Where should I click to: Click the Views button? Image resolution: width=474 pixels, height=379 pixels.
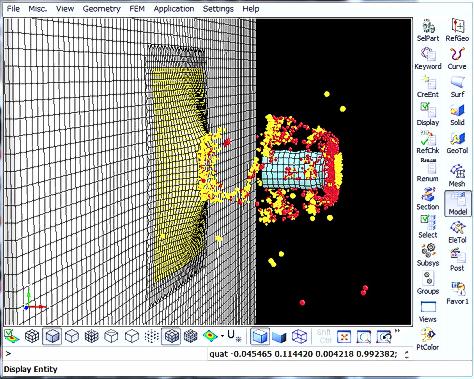[x=428, y=312]
